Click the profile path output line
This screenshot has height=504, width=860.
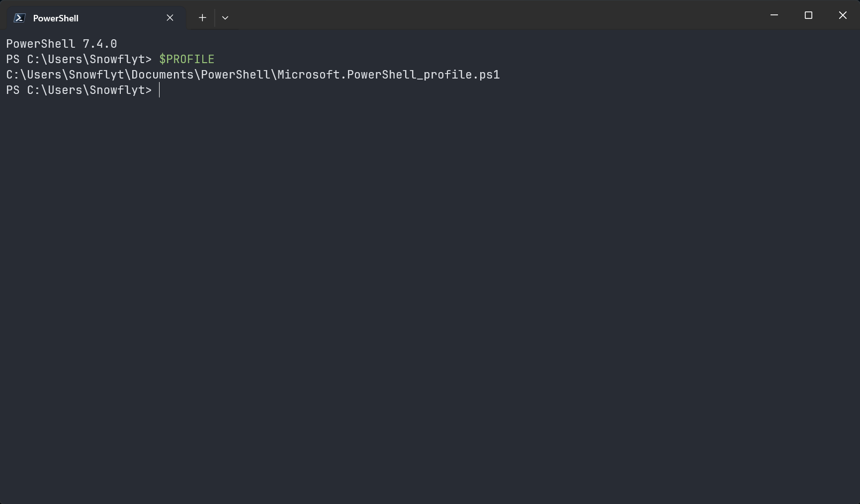[253, 75]
